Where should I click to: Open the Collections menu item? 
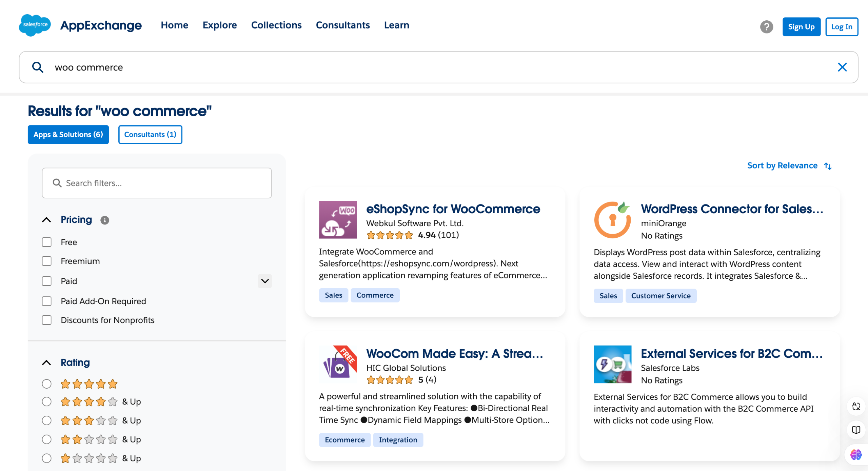coord(276,25)
